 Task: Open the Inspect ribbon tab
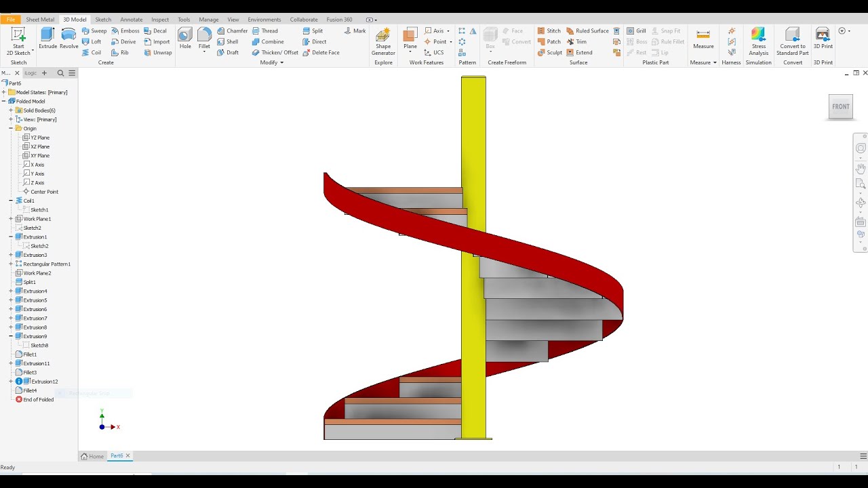tap(160, 20)
